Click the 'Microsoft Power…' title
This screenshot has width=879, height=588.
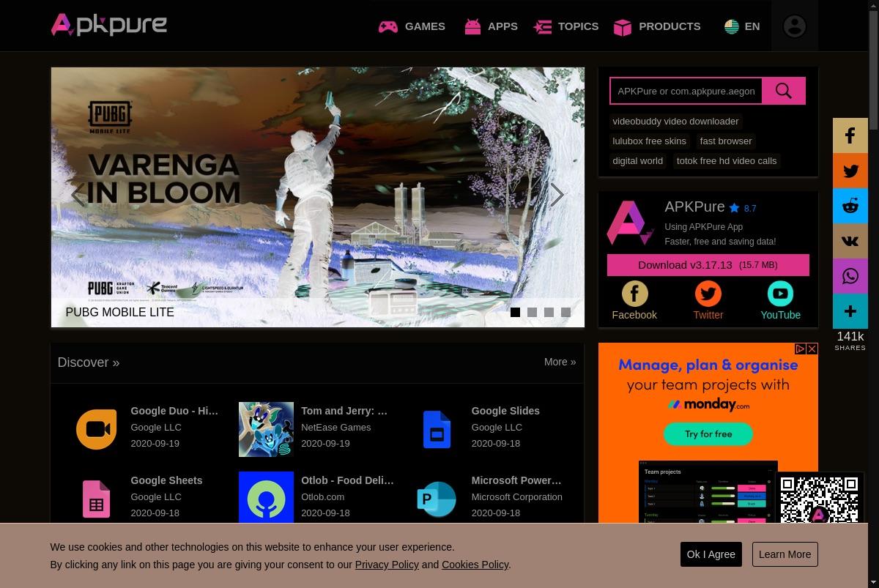pyautogui.click(x=516, y=480)
